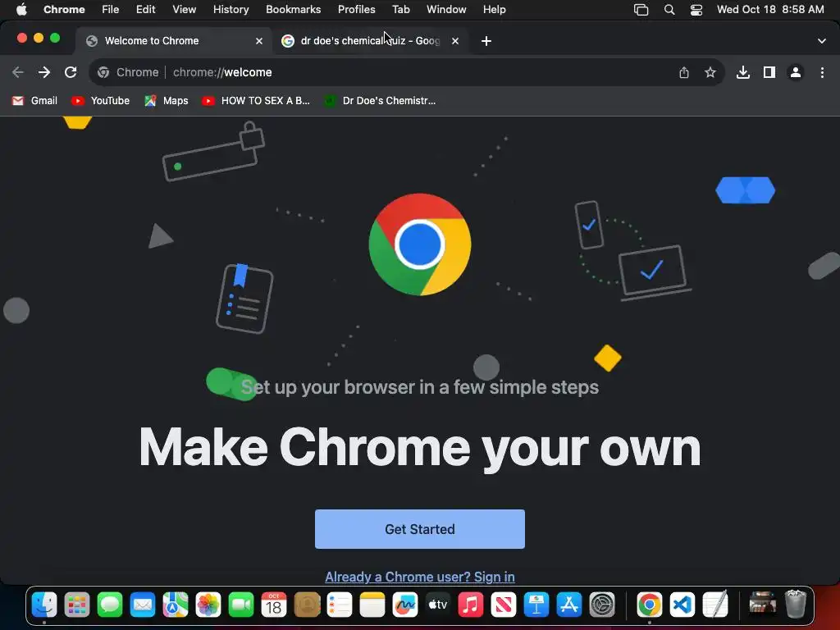Open a new tab with plus button
The width and height of the screenshot is (840, 630).
coord(486,41)
